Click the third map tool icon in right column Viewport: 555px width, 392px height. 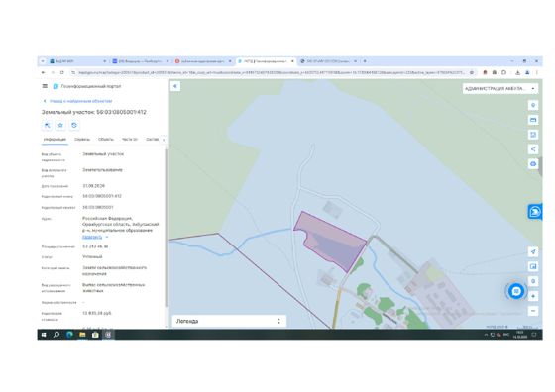pyautogui.click(x=533, y=135)
